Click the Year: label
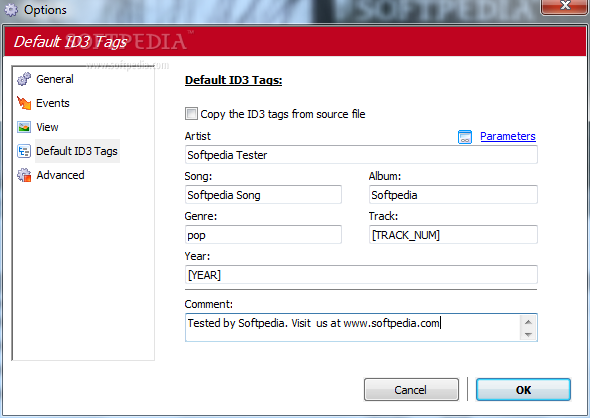 [197, 256]
